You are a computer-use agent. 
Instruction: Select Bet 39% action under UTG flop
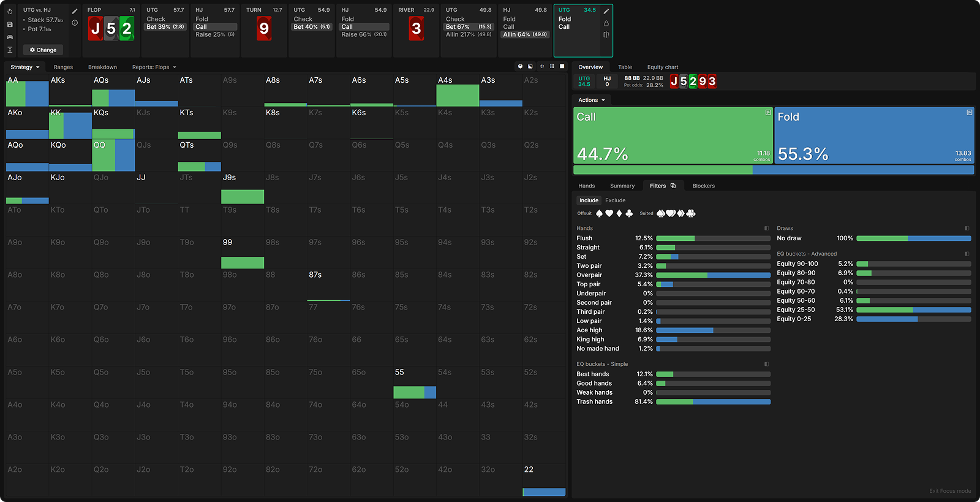pos(165,27)
